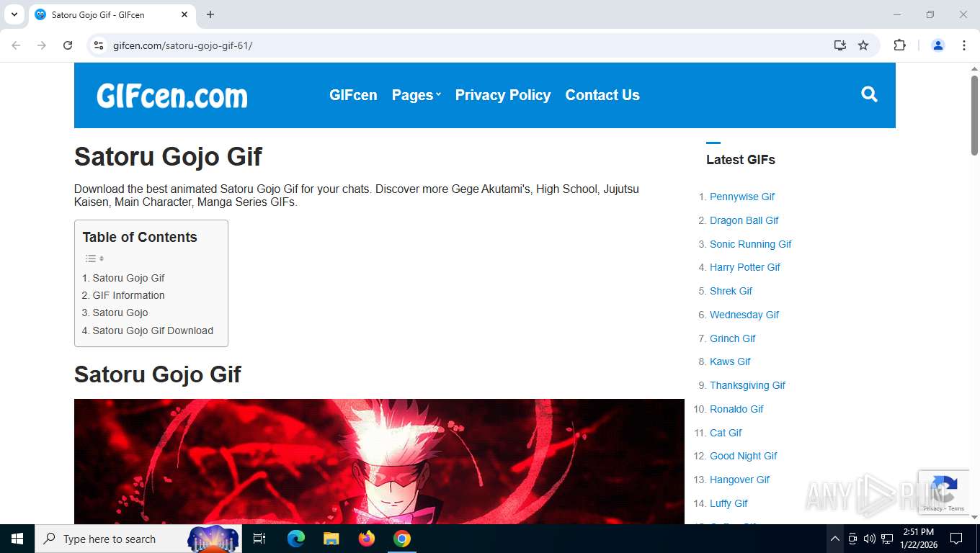Open the Hangover Gif link
Screen dimensions: 980x553
740,480
